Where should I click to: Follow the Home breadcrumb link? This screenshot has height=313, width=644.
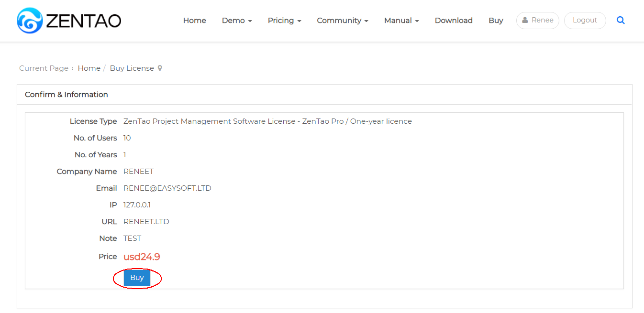click(x=89, y=68)
